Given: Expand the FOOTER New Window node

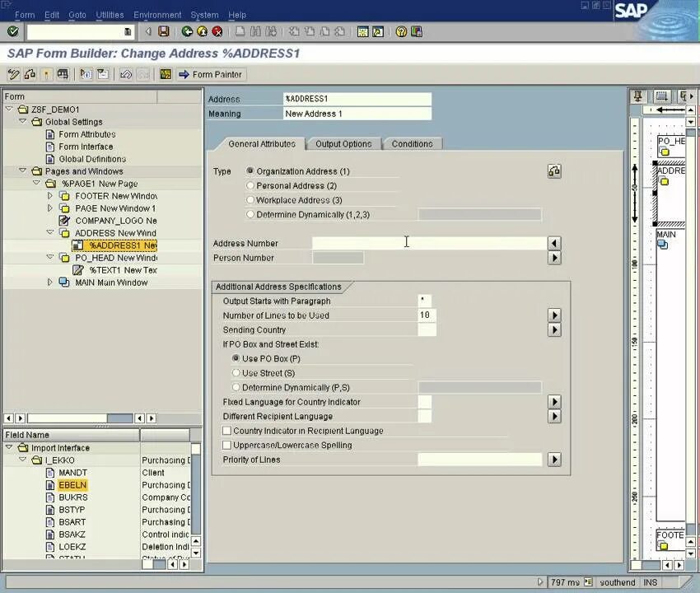Looking at the screenshot, I should tap(50, 195).
